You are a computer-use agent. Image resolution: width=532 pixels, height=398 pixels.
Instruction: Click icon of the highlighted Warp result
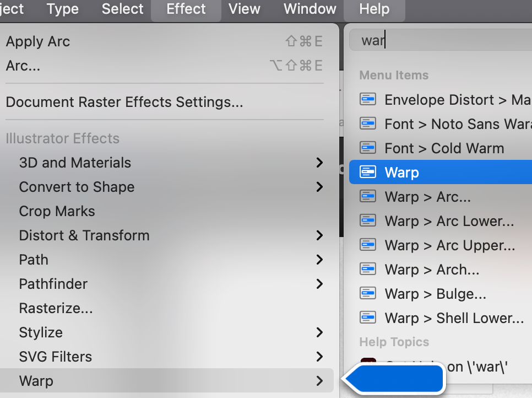[x=367, y=173]
